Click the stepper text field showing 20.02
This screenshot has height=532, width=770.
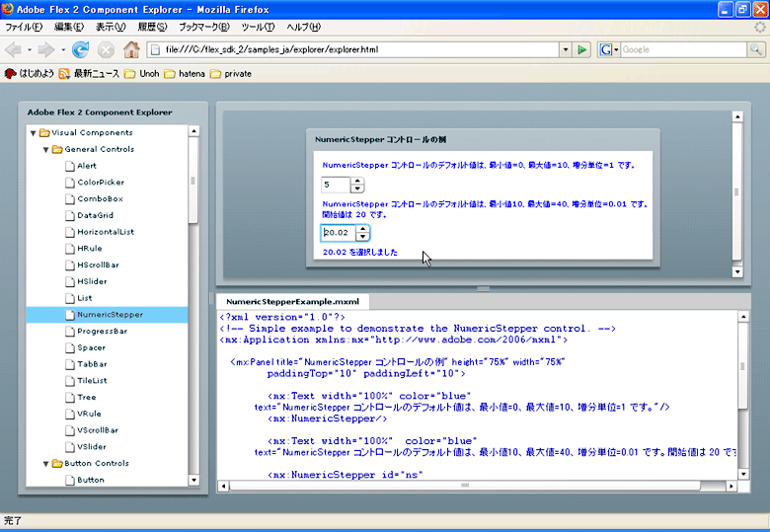coord(339,233)
